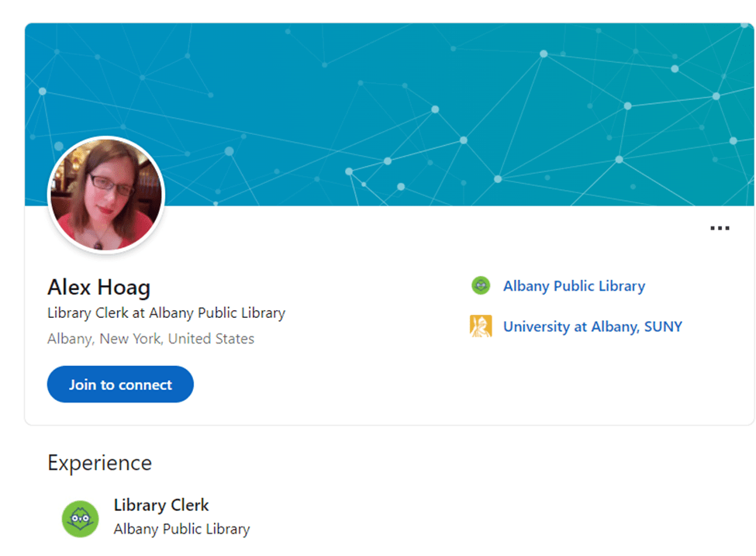This screenshot has width=756, height=556.
Task: Click the Experience section heading
Action: pyautogui.click(x=99, y=463)
